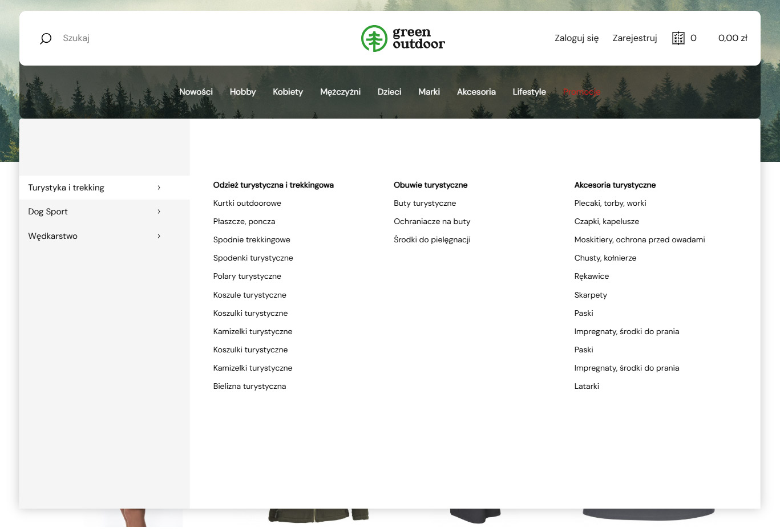Open the Latarki accessories link
780x532 pixels.
click(x=587, y=386)
